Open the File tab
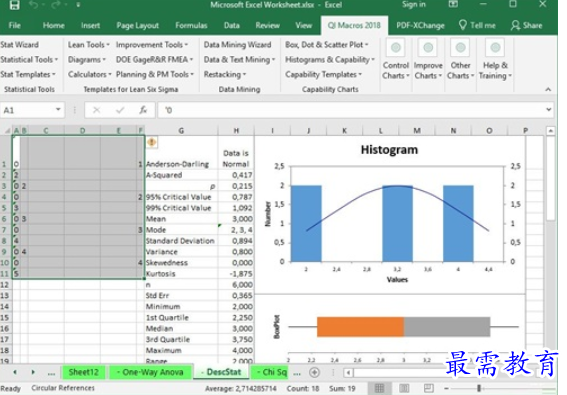 [14, 25]
